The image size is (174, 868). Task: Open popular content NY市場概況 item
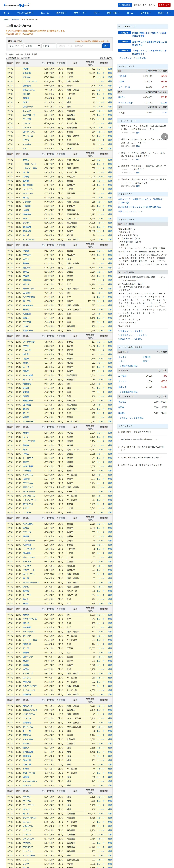point(139,439)
